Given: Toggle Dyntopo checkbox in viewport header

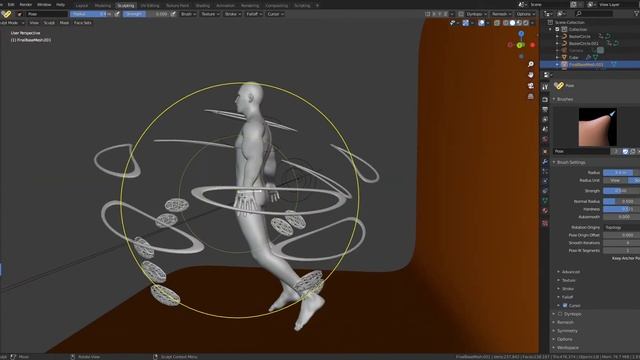Looking at the screenshot, I should pos(461,14).
